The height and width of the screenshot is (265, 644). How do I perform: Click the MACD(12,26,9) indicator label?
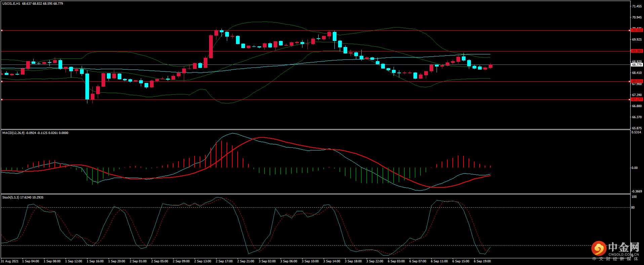pyautogui.click(x=13, y=133)
